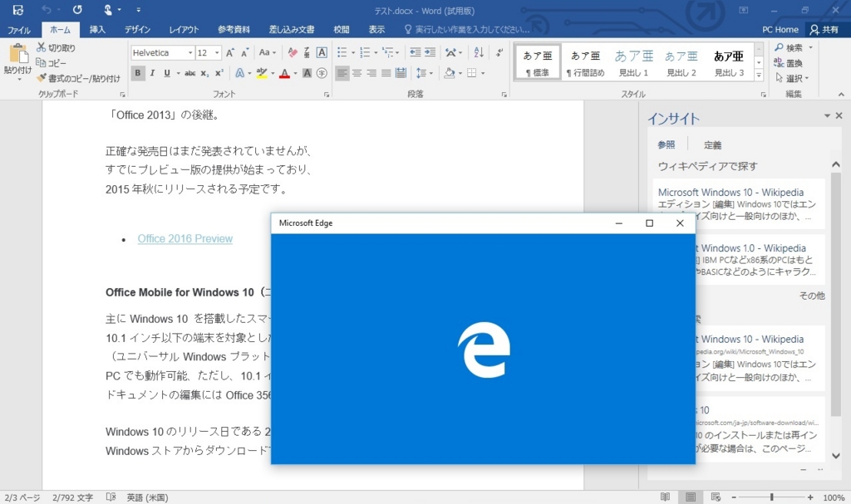The image size is (851, 504).
Task: Clear all formatting with the eraser icon
Action: pos(293,52)
